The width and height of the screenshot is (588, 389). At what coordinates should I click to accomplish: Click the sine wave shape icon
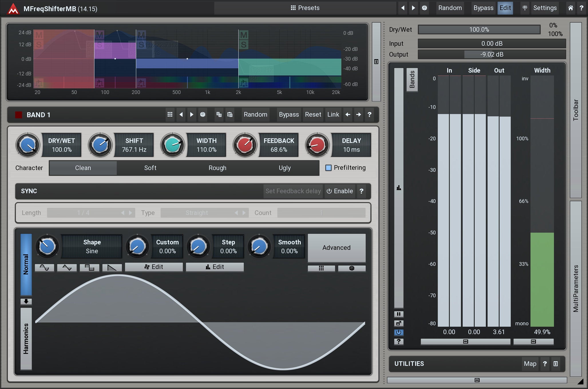tap(44, 268)
